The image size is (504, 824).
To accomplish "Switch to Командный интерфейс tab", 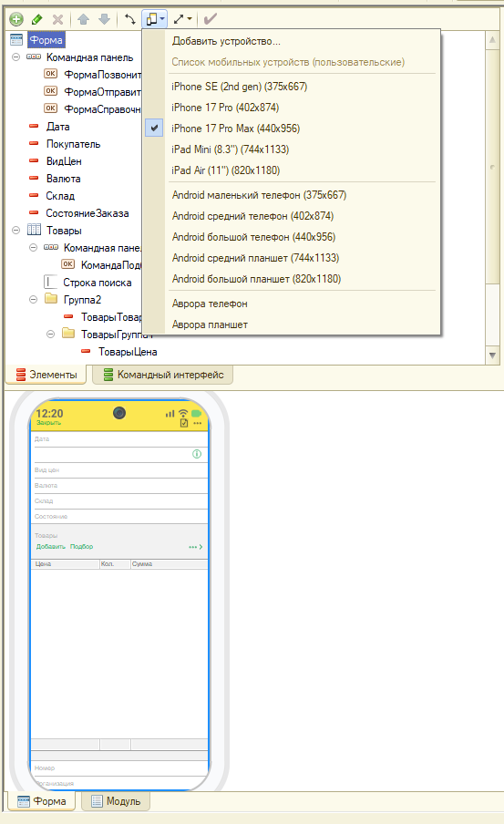I will click(x=163, y=375).
